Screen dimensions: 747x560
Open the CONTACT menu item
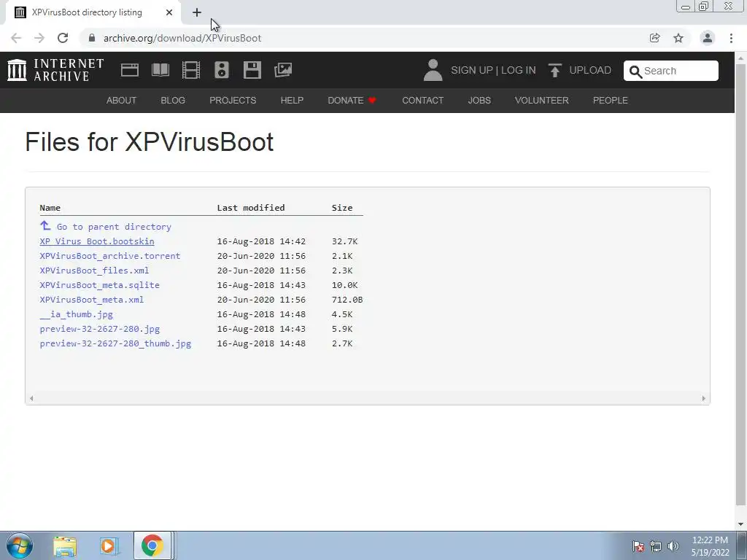(422, 101)
